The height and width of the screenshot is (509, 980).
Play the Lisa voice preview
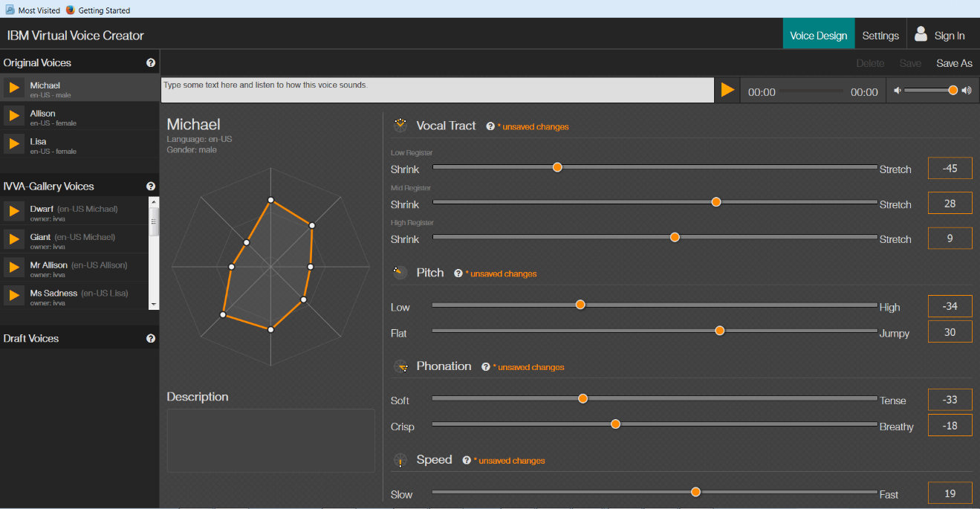(x=13, y=143)
